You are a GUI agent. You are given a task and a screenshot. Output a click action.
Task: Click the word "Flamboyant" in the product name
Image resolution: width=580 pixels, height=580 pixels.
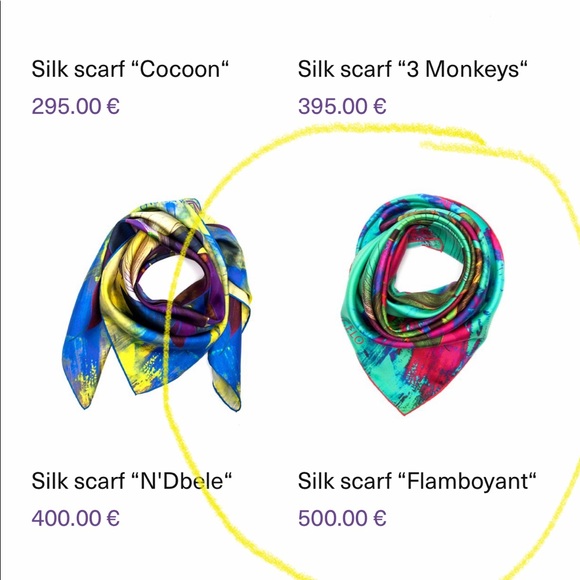coord(467,482)
